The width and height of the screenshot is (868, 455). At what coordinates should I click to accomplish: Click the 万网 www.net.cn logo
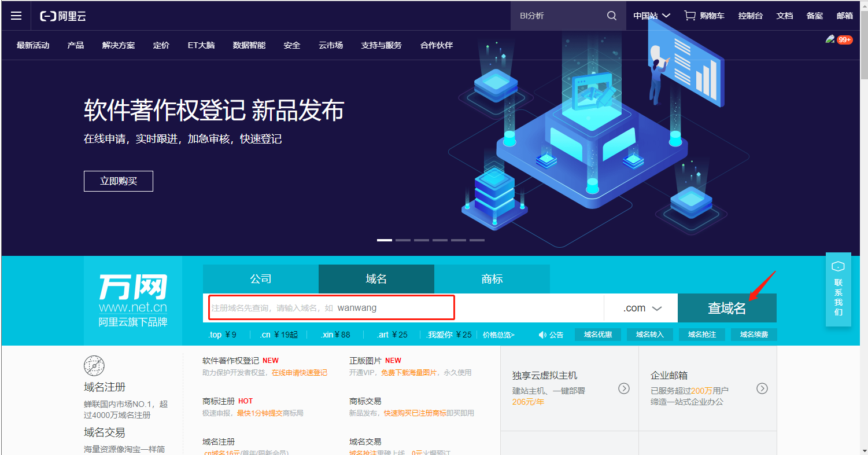(x=133, y=300)
